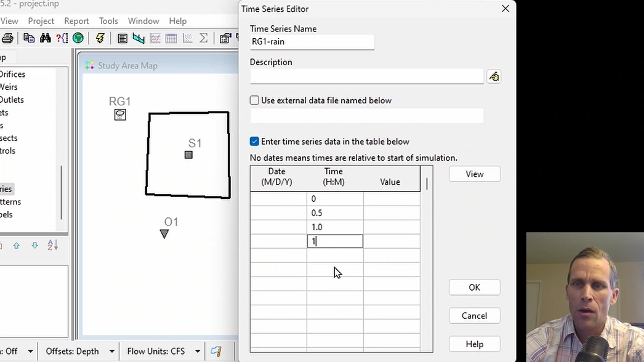Click the Time Series Name field

(312, 42)
